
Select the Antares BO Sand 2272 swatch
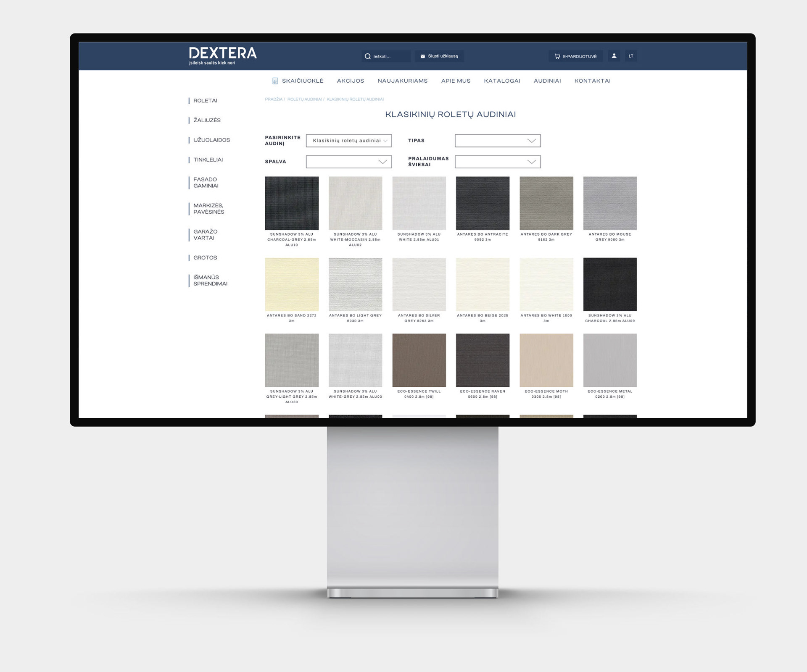tap(292, 284)
